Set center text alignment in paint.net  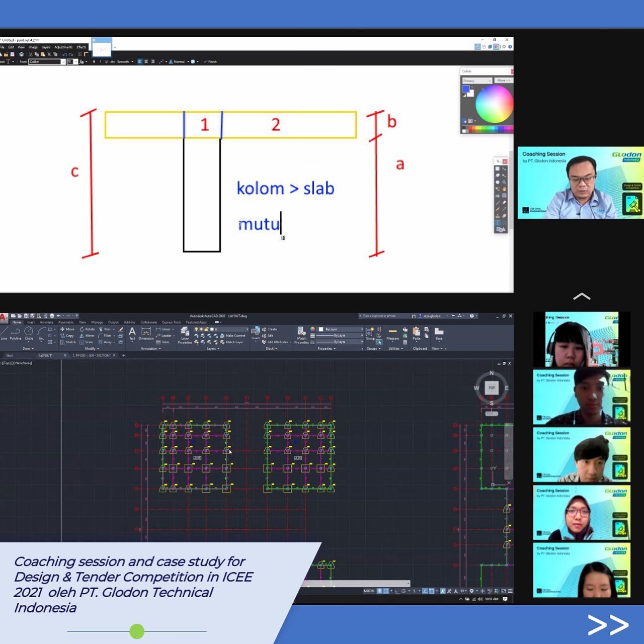point(146,62)
